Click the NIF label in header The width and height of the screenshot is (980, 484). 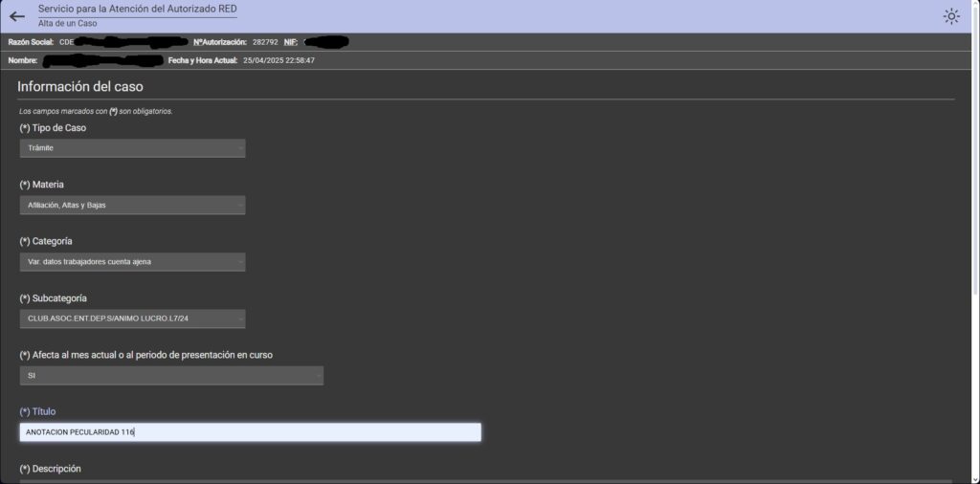291,42
